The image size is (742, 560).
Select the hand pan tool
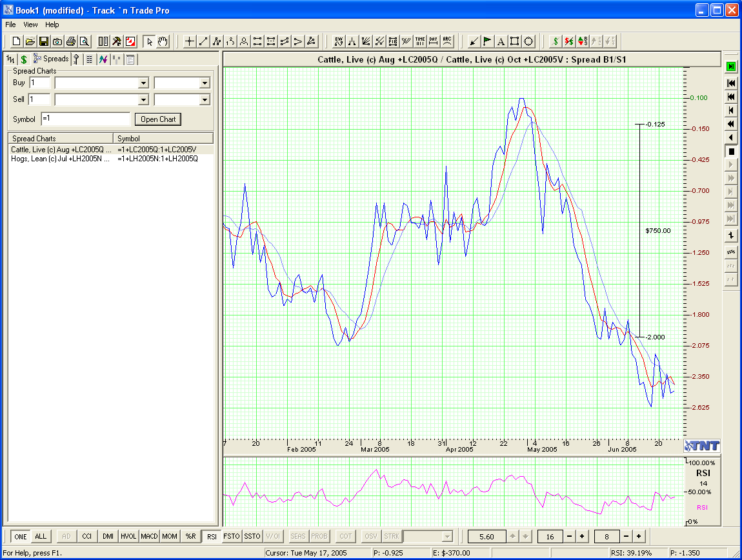(163, 41)
